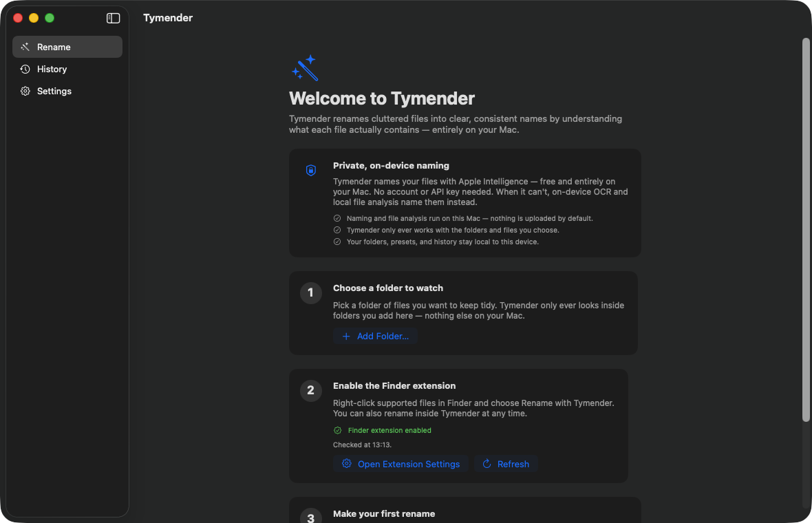
Task: Click the 'Checked at 13:13.' text
Action: tap(362, 445)
